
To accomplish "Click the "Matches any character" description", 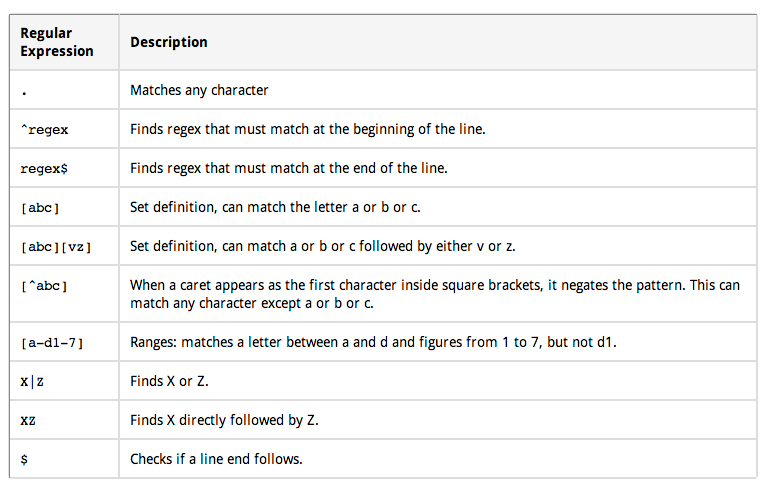I will pyautogui.click(x=199, y=90).
